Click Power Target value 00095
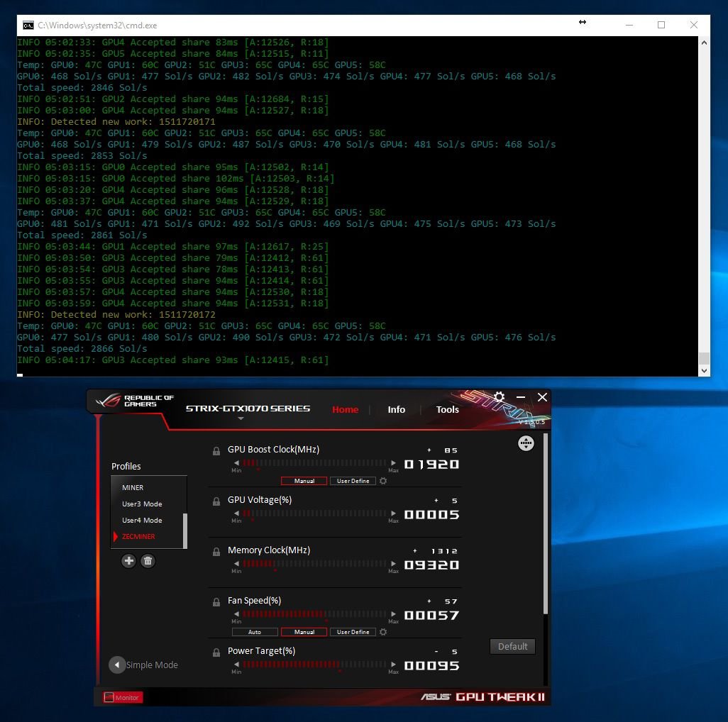Screen dimensions: 728x722 432,666
